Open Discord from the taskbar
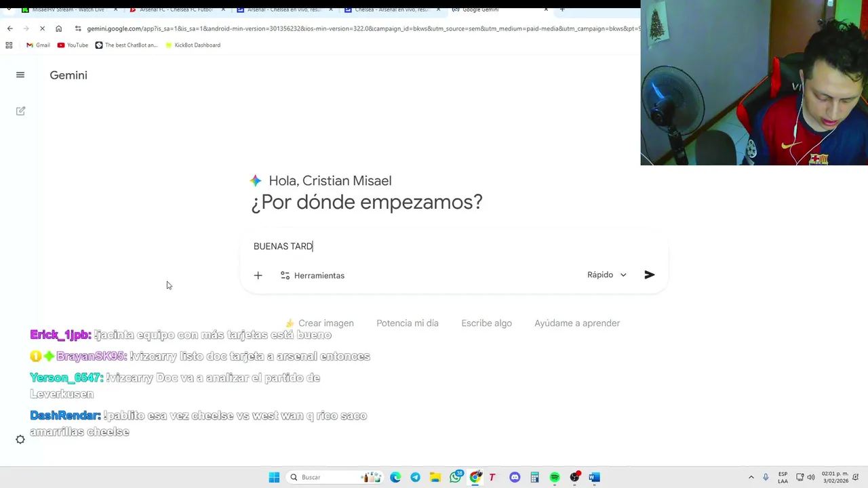868x488 pixels. point(515,477)
